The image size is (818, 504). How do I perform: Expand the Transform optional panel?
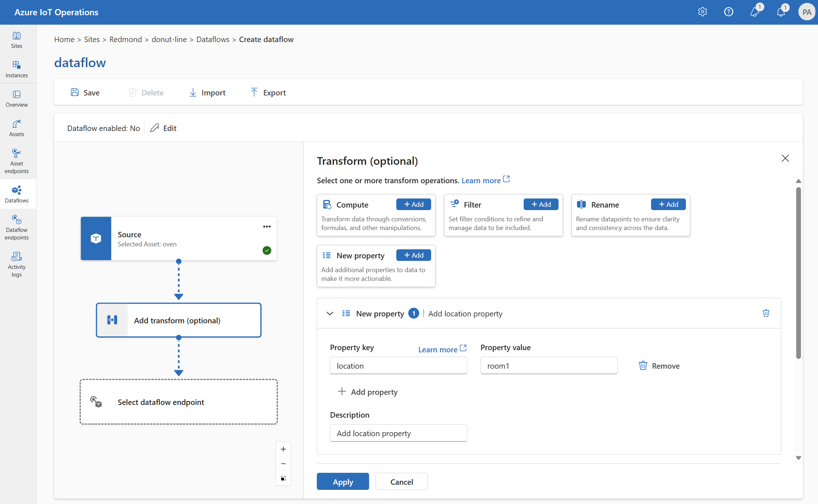329,314
